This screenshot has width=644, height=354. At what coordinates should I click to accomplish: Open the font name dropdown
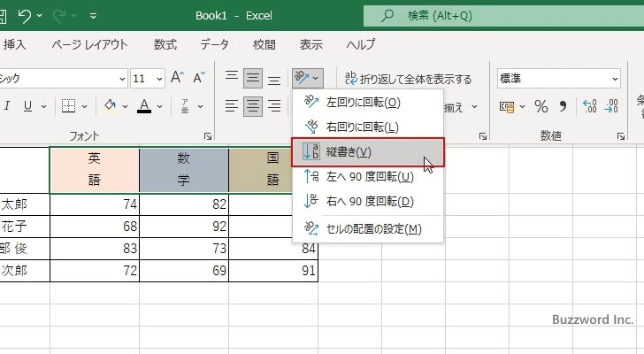pyautogui.click(x=122, y=79)
